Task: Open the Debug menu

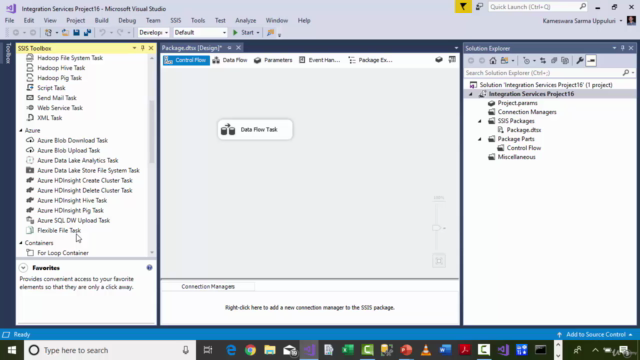Action: [x=127, y=20]
